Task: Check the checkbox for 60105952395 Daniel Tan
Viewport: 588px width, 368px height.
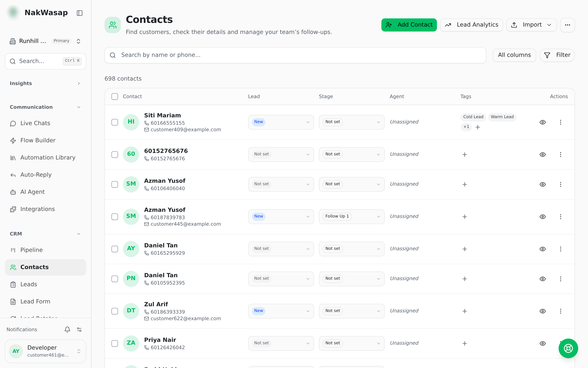Action: click(115, 279)
